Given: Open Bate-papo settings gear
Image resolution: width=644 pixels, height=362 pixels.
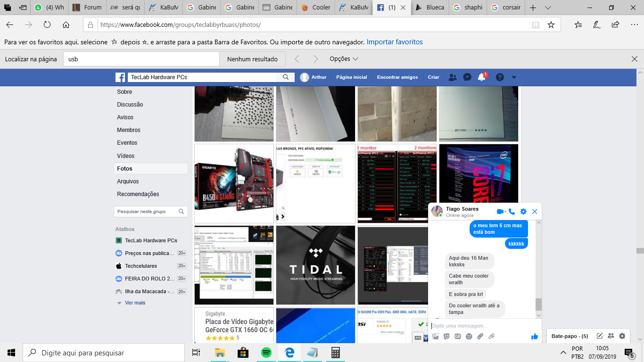Looking at the screenshot, I should [x=622, y=336].
